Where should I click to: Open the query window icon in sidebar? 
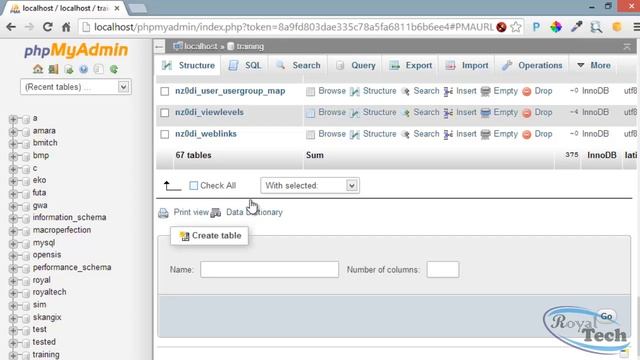[x=69, y=69]
